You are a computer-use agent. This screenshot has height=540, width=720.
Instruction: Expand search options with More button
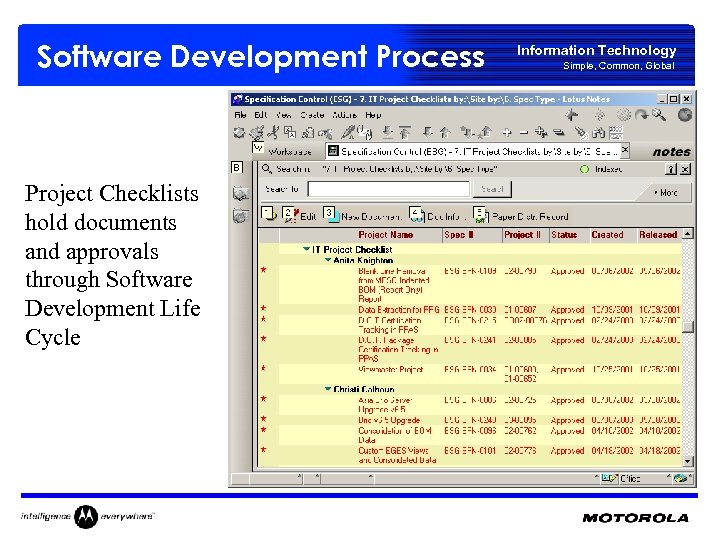(x=666, y=193)
